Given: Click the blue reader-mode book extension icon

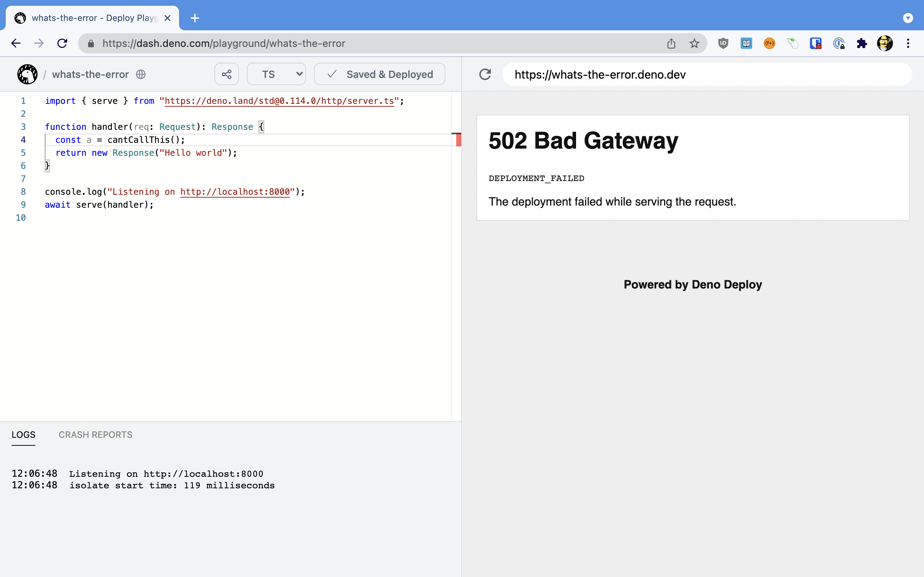Looking at the screenshot, I should click(x=746, y=43).
